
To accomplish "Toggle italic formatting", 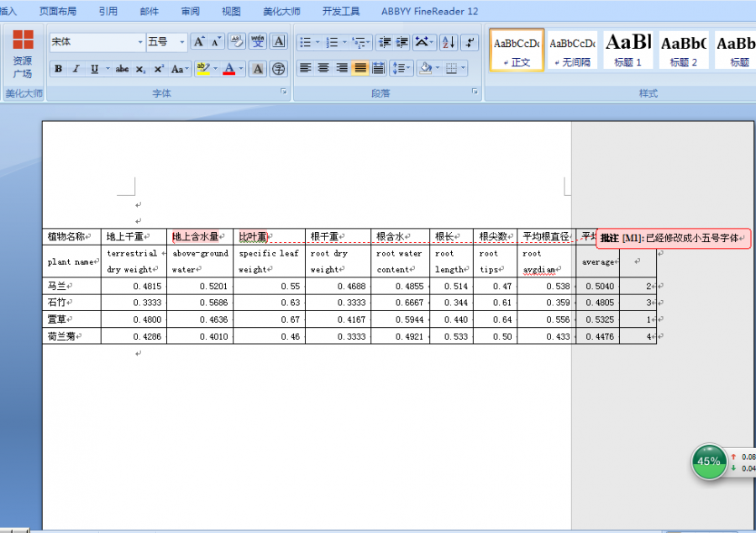I will (76, 69).
